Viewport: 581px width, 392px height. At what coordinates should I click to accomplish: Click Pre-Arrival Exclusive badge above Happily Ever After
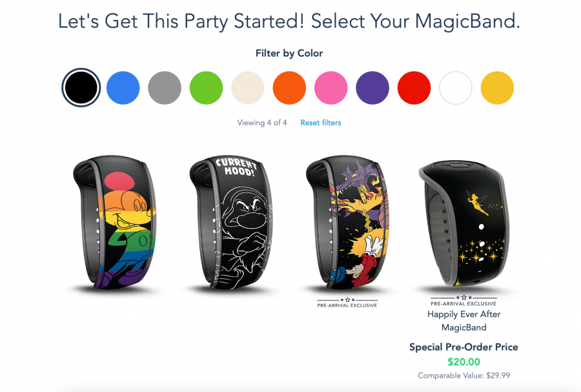(464, 300)
